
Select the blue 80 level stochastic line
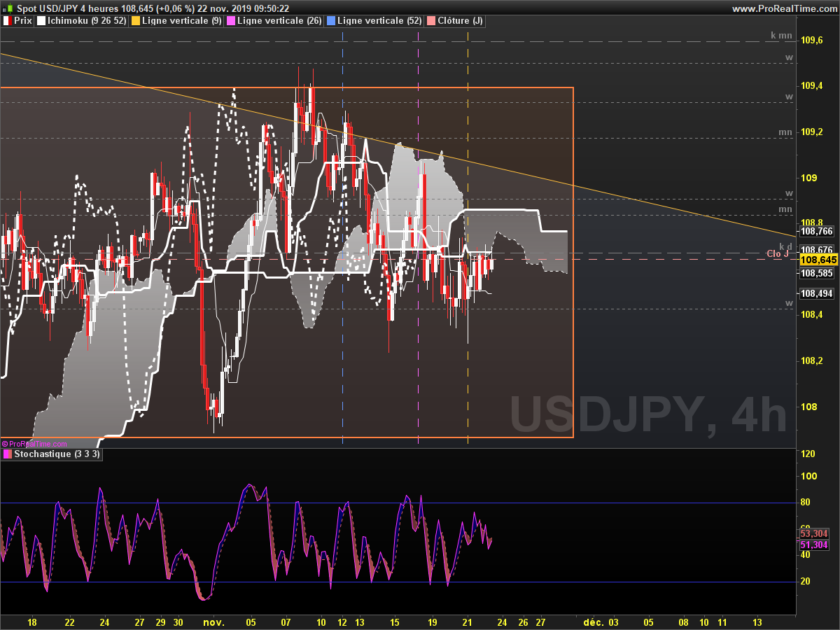click(x=398, y=503)
